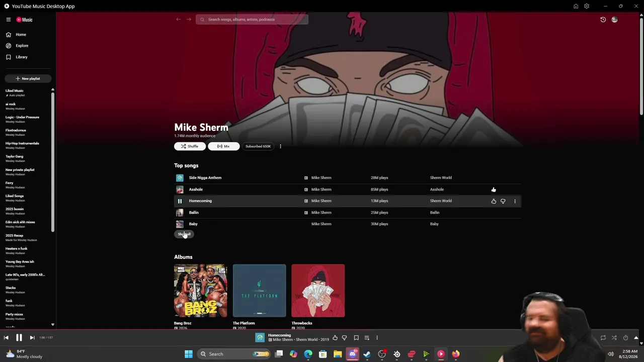644x362 pixels.
Task: Open the account avatar menu
Action: (614, 20)
